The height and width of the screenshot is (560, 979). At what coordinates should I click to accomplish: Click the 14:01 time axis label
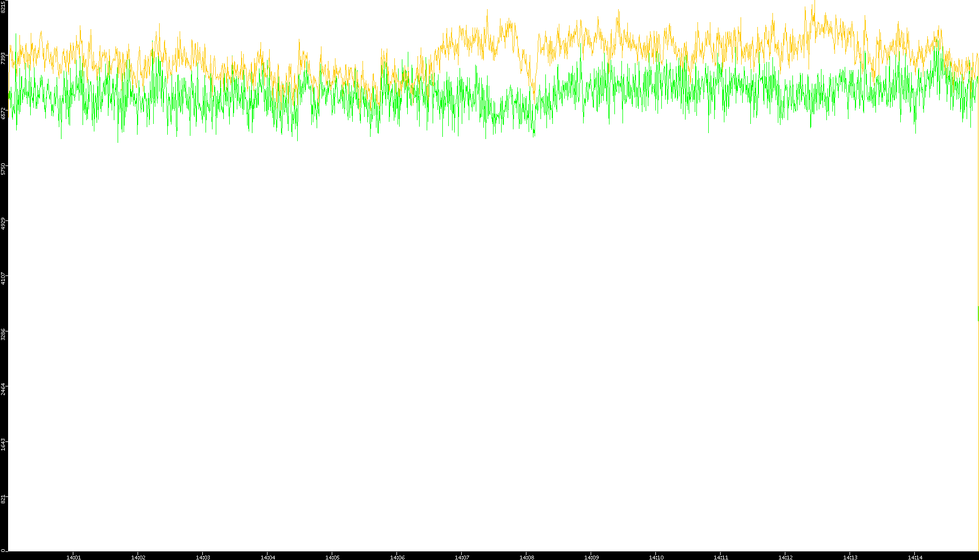coord(73,557)
